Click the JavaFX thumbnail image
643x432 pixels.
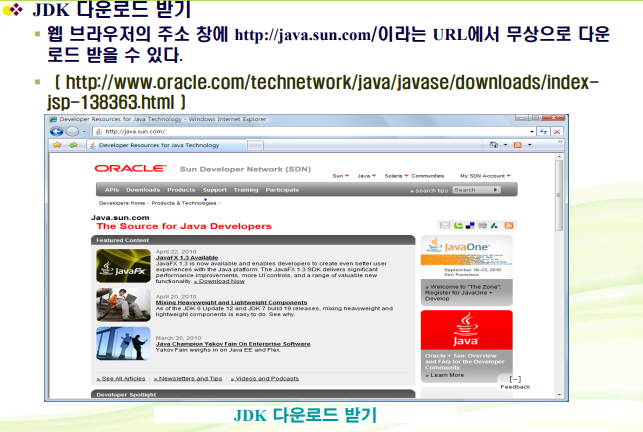tap(123, 266)
